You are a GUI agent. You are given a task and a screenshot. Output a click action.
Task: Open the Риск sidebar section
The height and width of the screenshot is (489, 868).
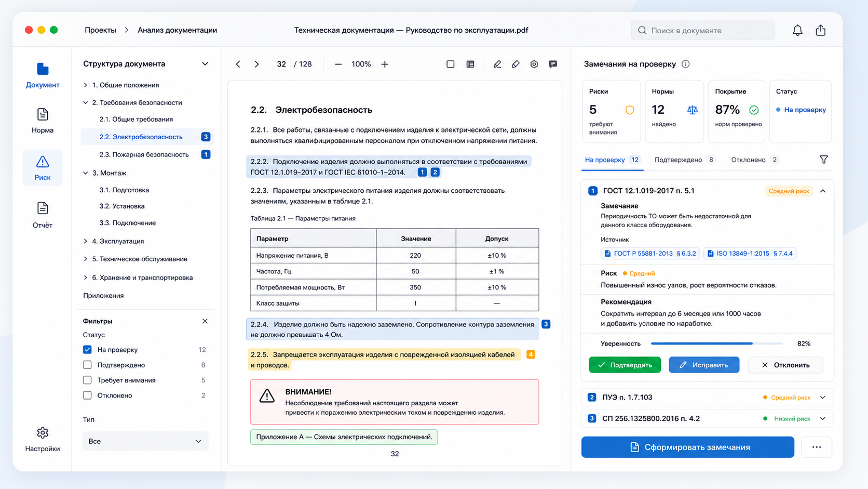43,168
